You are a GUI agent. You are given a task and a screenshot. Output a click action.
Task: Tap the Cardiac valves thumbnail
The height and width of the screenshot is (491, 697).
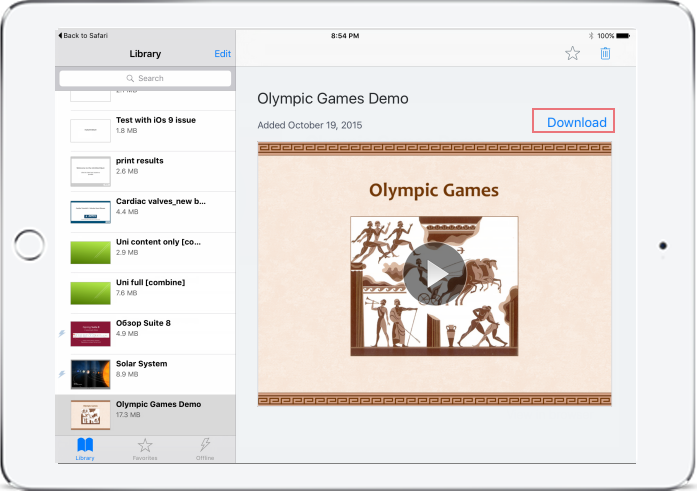click(90, 212)
